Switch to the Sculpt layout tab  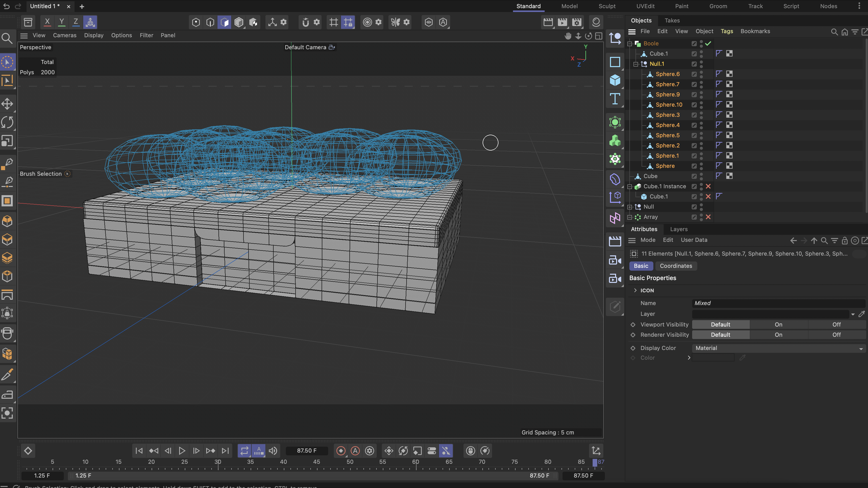(607, 6)
